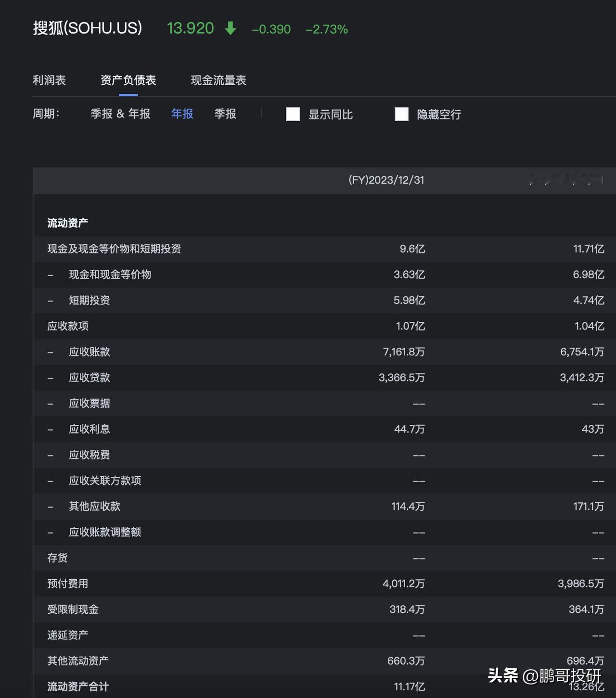Click the 1.07亿 value

411,326
